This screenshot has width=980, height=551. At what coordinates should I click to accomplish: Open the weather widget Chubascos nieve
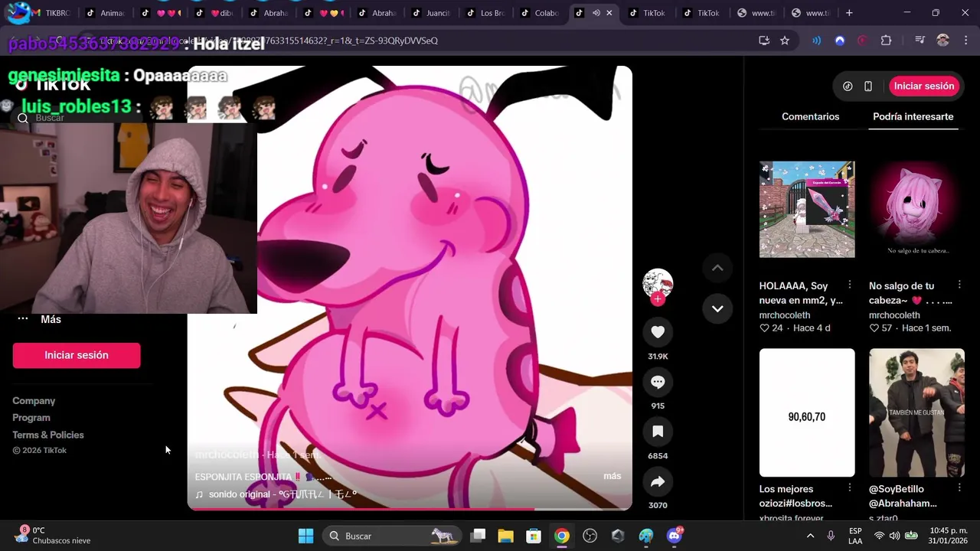tap(52, 536)
